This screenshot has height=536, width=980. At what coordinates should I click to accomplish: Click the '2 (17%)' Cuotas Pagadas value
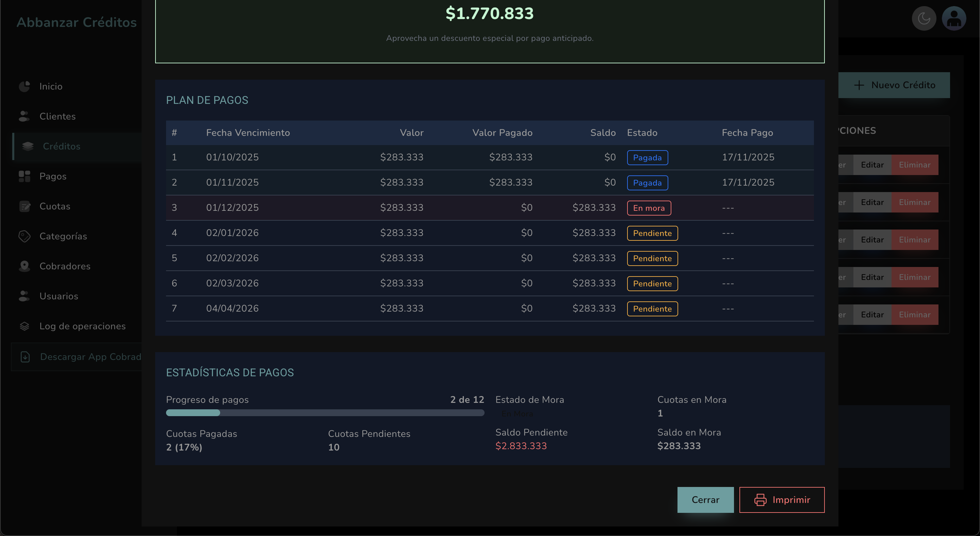click(x=184, y=447)
